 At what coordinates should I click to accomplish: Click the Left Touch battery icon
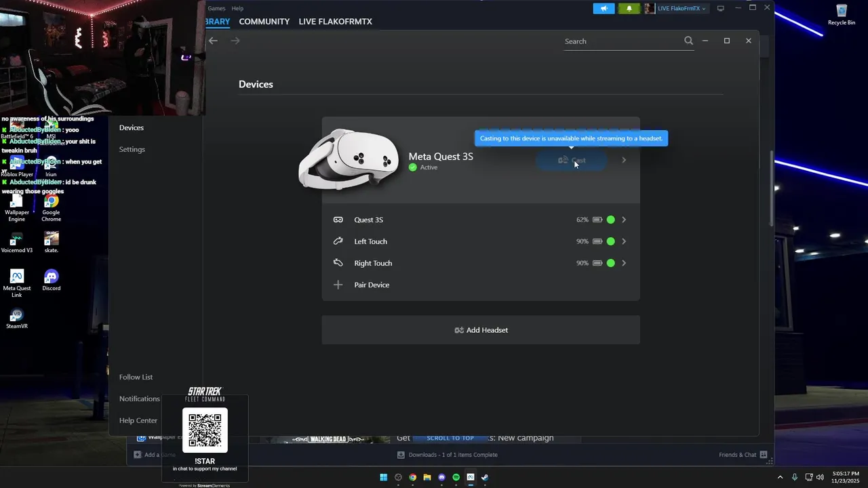tap(597, 241)
